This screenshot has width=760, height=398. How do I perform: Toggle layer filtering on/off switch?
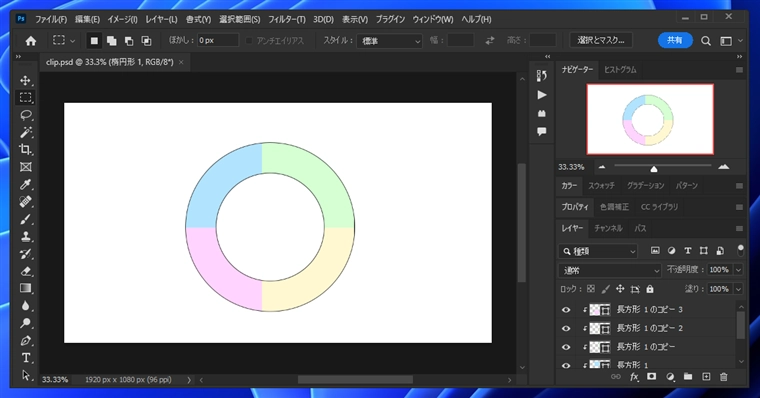click(740, 251)
